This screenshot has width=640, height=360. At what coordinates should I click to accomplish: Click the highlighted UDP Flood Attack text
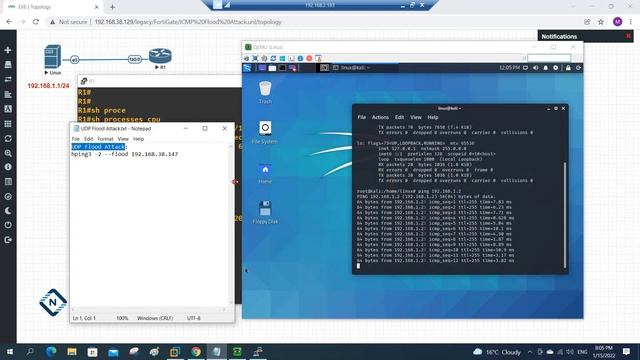(98, 147)
